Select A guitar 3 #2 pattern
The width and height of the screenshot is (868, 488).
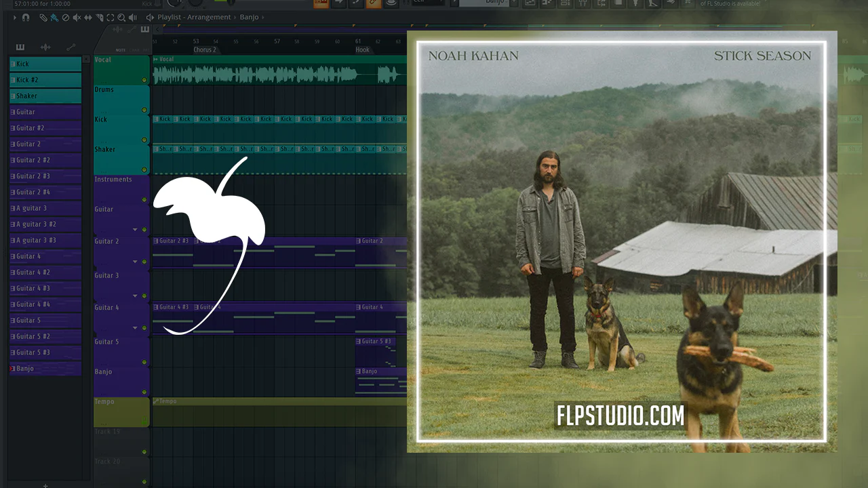click(x=45, y=224)
